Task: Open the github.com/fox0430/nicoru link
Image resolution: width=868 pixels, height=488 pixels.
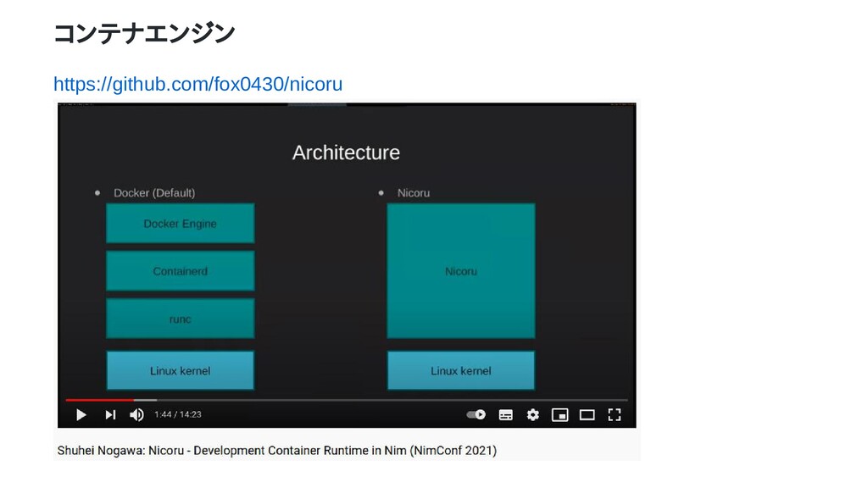Action: tap(198, 84)
